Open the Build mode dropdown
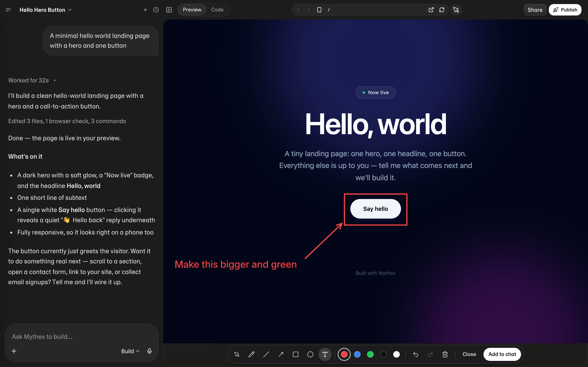 130,351
